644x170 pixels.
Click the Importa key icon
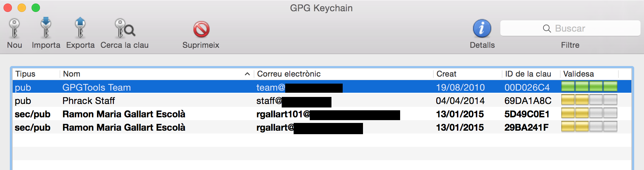click(x=46, y=28)
